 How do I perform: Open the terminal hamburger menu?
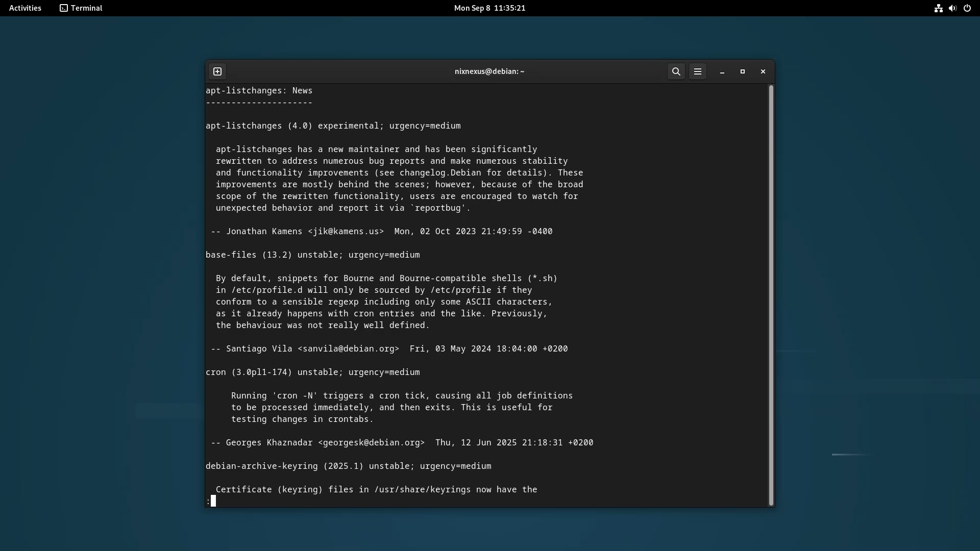tap(698, 71)
